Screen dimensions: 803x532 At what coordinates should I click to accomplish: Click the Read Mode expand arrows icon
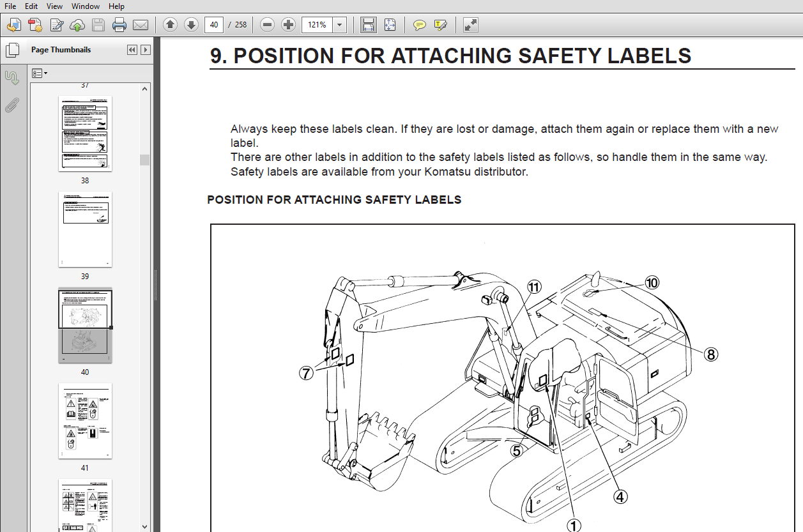point(471,25)
